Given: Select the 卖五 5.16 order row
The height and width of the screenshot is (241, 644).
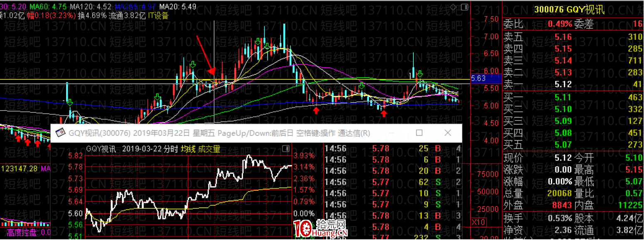Looking at the screenshot, I should (x=573, y=37).
